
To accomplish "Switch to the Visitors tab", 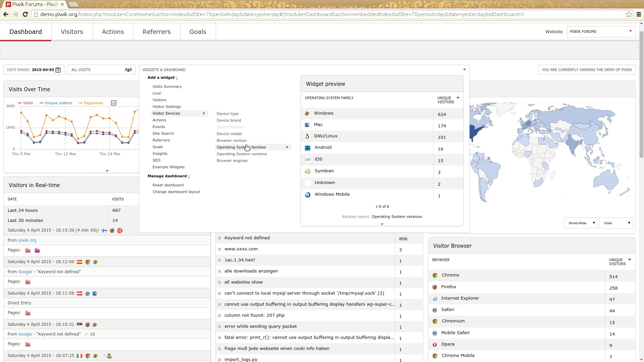I will point(72,32).
